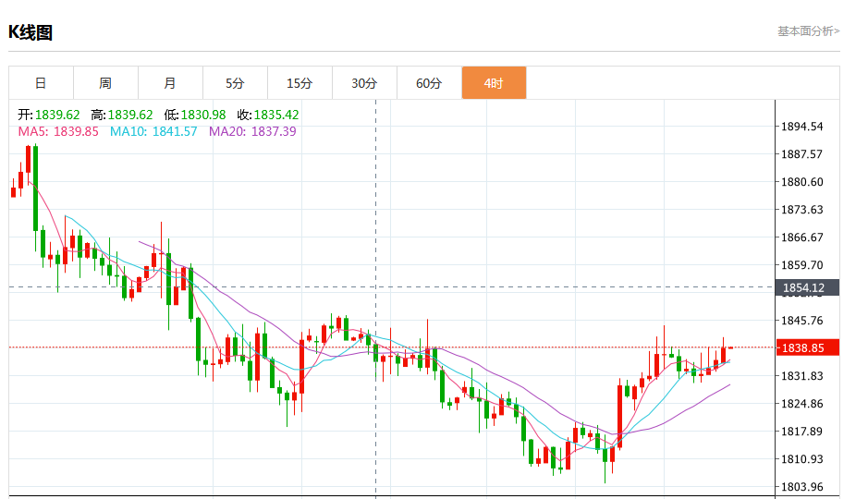Click the 1824.86 price axis label
868x499 pixels.
pos(801,403)
